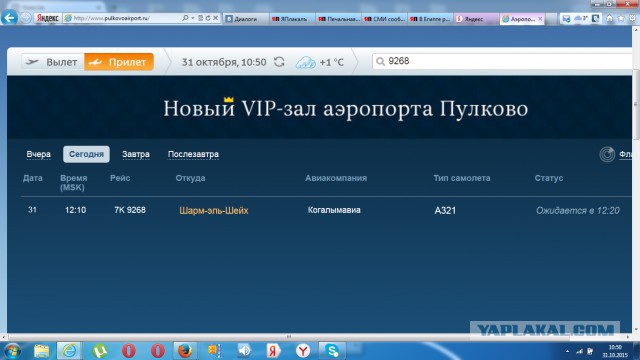
Task: Open browser Home page icon
Action: 609,18
